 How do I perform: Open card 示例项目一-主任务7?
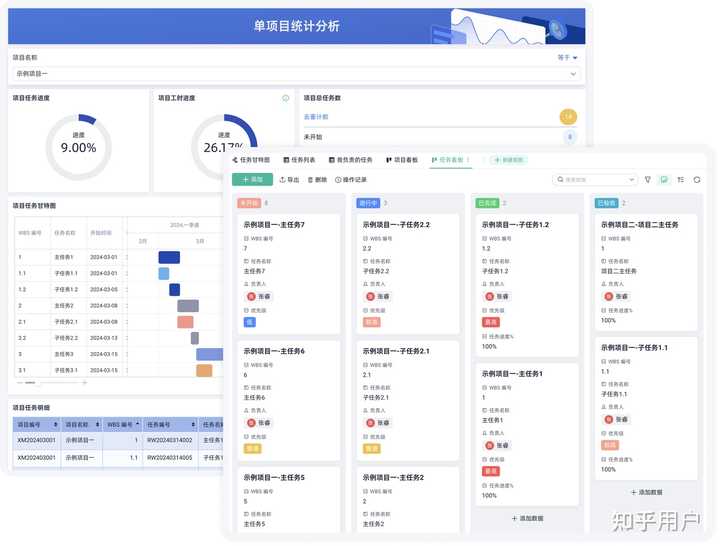[289, 273]
